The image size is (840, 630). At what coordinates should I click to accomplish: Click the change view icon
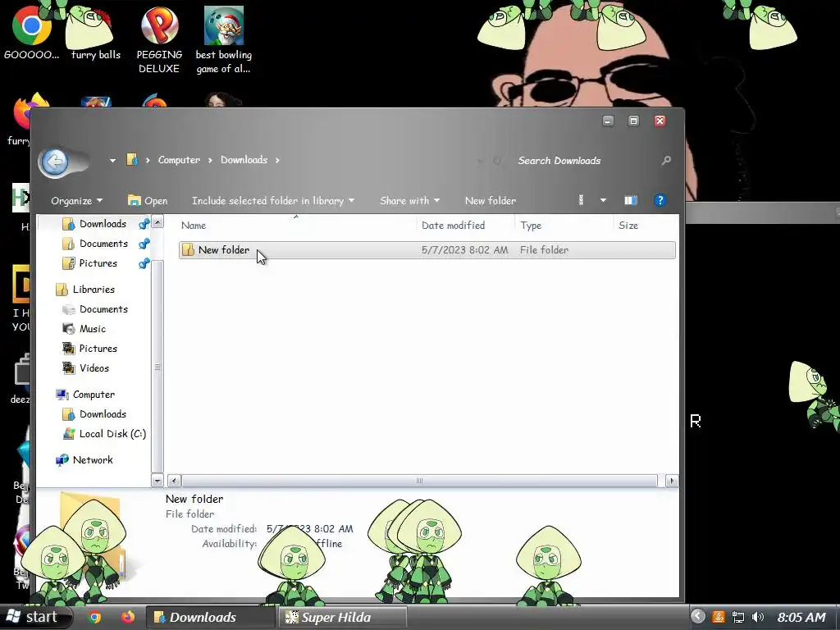(x=582, y=200)
